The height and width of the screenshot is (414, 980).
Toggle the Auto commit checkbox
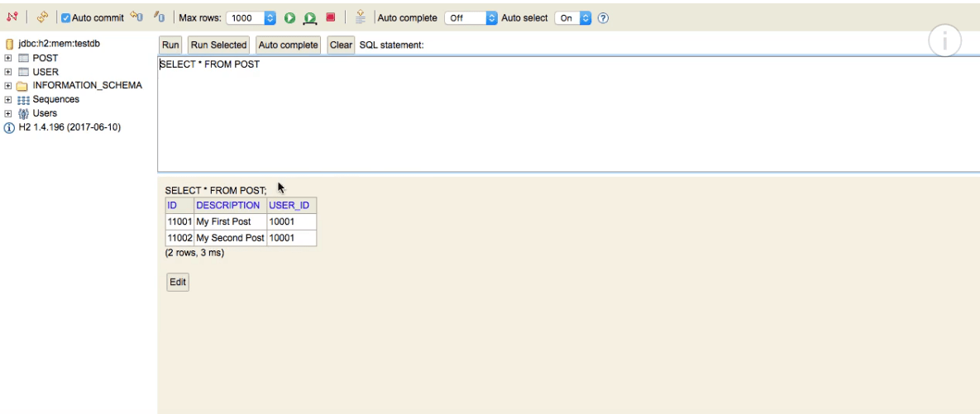pos(65,18)
